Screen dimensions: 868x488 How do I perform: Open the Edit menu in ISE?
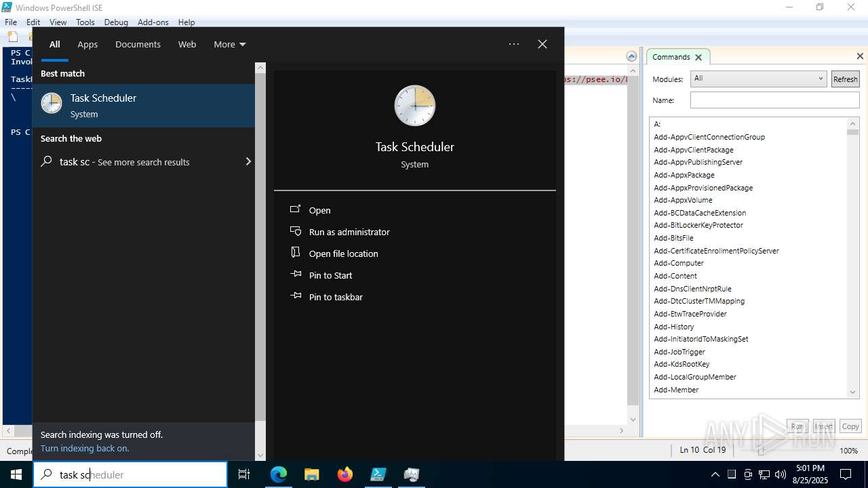(x=33, y=22)
